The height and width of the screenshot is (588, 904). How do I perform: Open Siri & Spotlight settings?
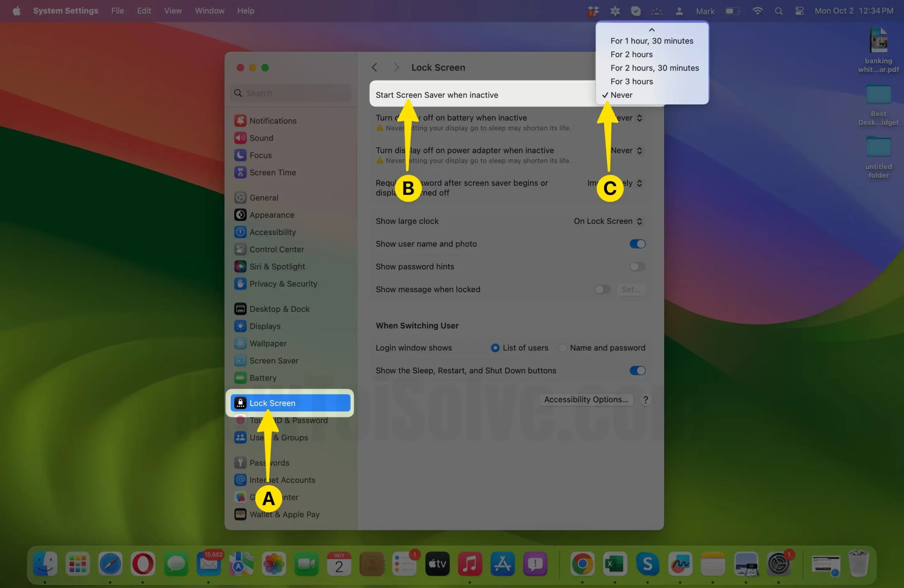click(277, 266)
